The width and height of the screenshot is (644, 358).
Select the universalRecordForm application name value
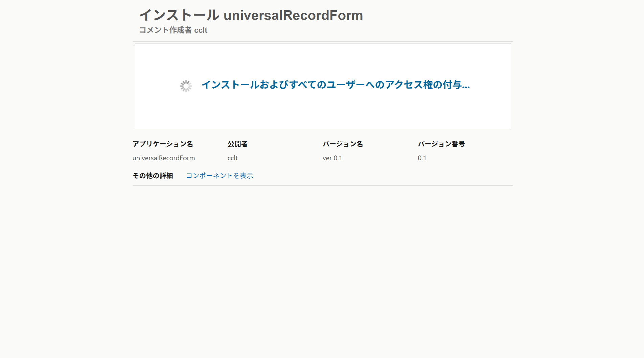pos(163,158)
